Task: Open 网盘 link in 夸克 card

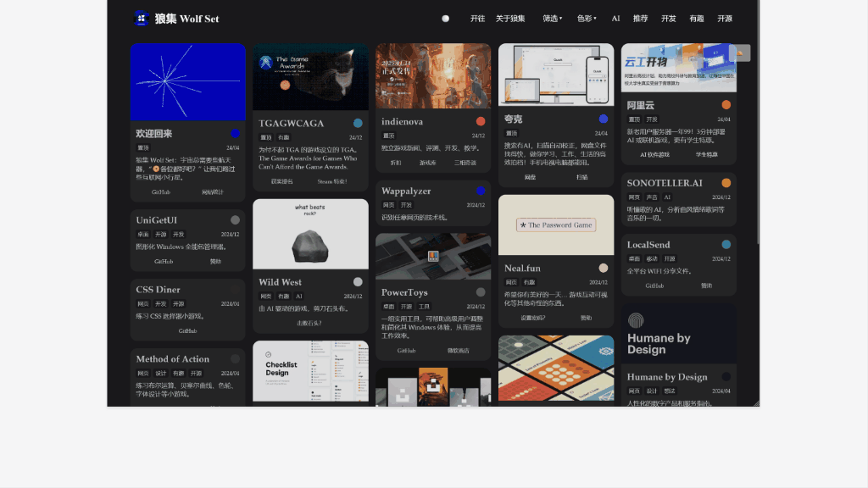Action: pyautogui.click(x=531, y=177)
